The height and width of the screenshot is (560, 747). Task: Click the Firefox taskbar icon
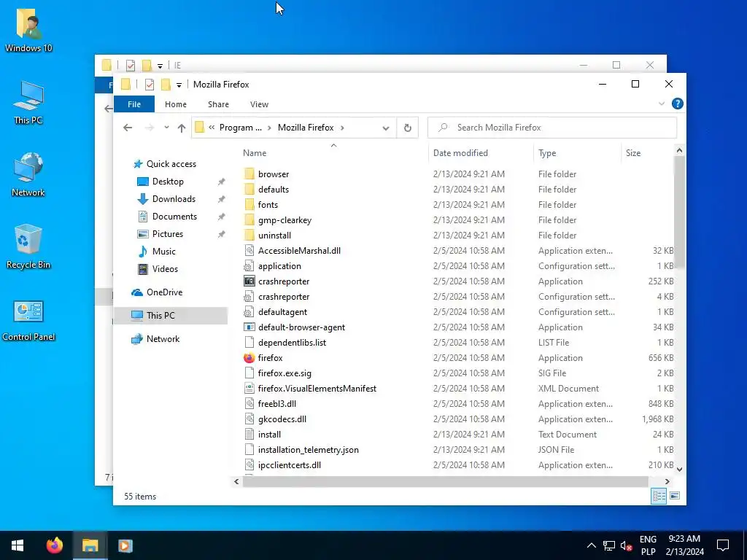pyautogui.click(x=54, y=545)
